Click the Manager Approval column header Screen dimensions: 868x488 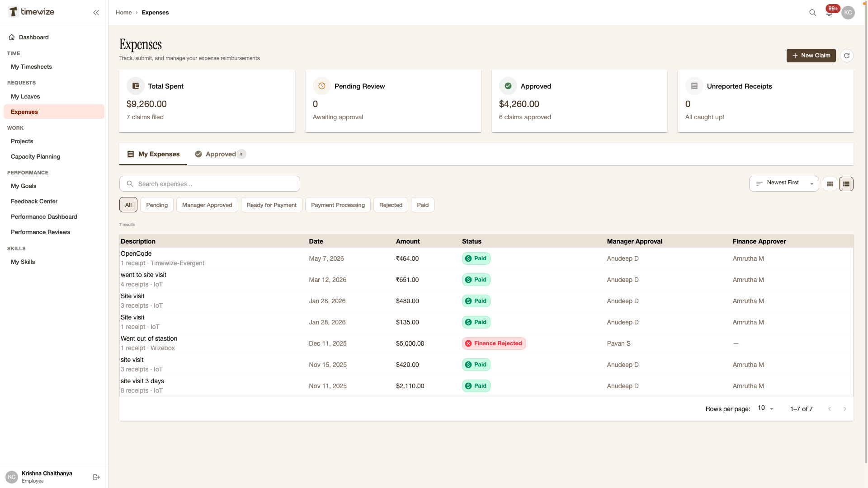point(634,241)
